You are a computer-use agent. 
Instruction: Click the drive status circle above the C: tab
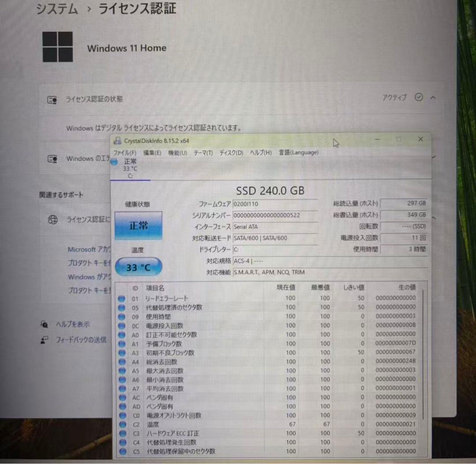coord(114,162)
